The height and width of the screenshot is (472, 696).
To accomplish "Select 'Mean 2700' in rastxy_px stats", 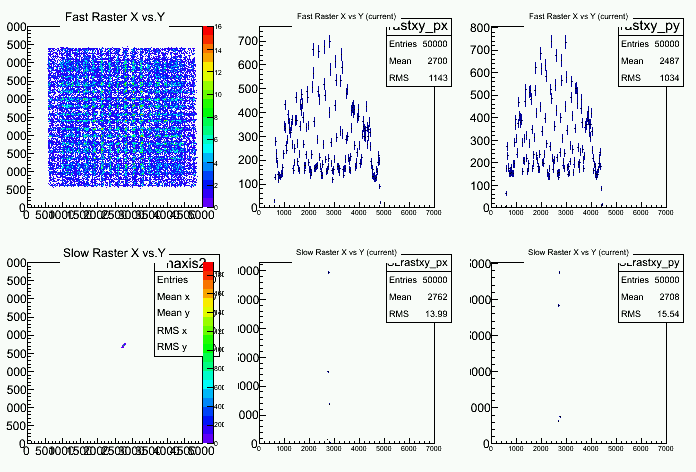I will click(x=419, y=61).
